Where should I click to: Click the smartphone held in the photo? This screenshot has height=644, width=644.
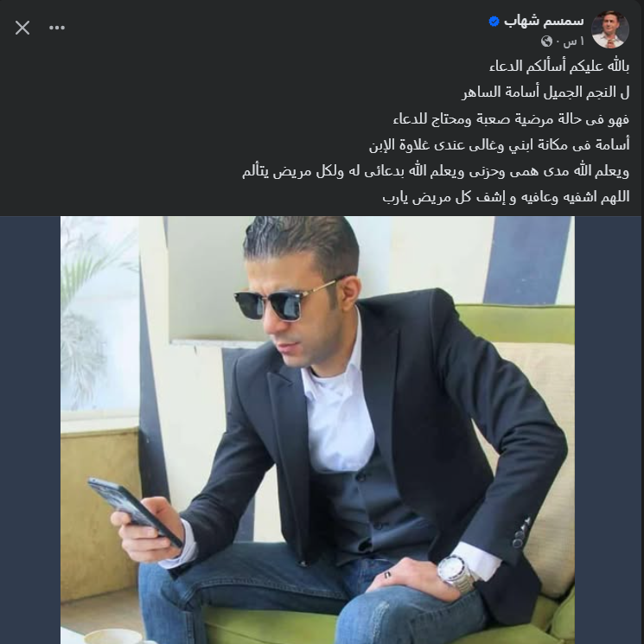click(135, 512)
